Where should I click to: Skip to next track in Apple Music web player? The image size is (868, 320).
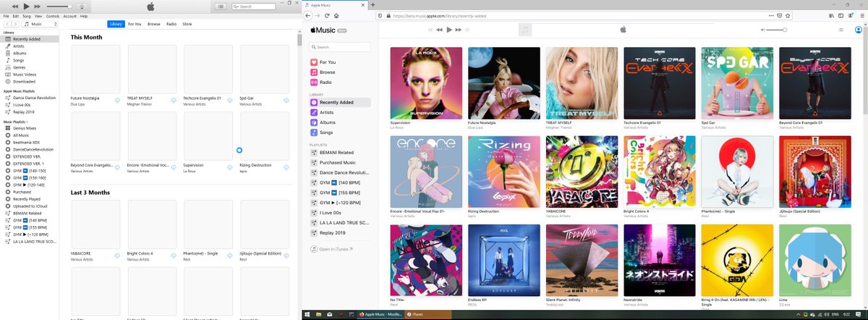(x=459, y=30)
